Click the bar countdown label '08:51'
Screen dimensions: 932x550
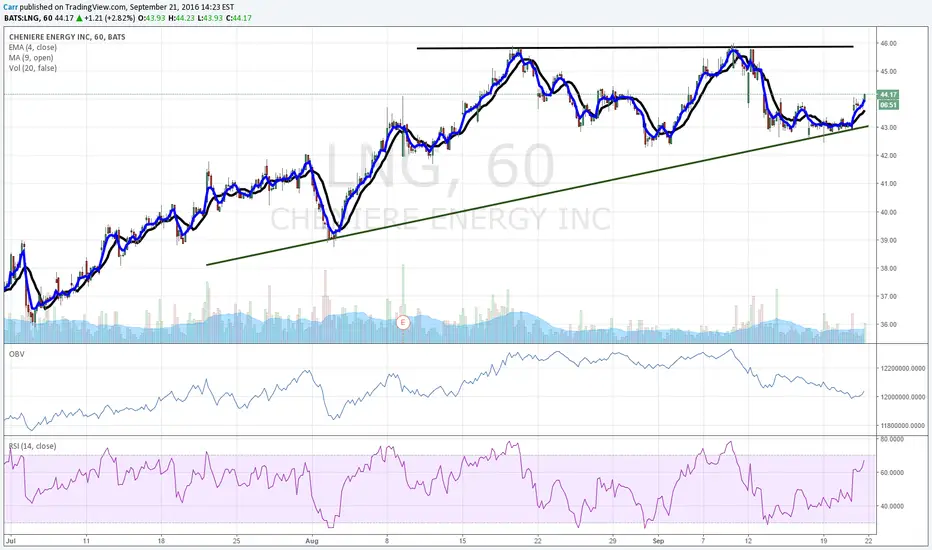[888, 105]
